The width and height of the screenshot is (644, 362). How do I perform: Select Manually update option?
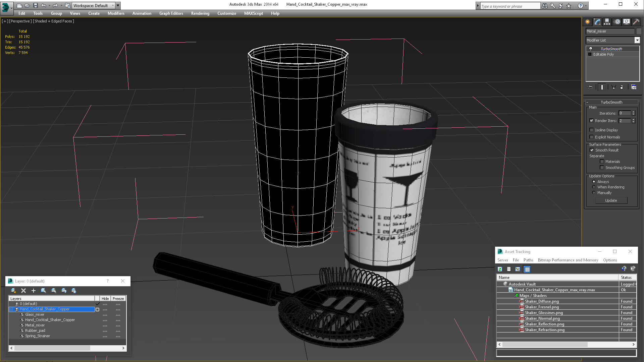pos(594,193)
